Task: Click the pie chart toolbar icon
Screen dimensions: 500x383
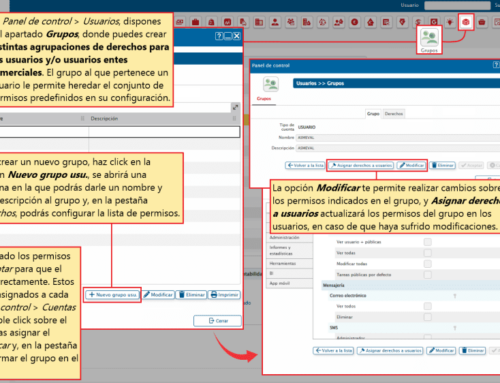Action: click(x=323, y=22)
